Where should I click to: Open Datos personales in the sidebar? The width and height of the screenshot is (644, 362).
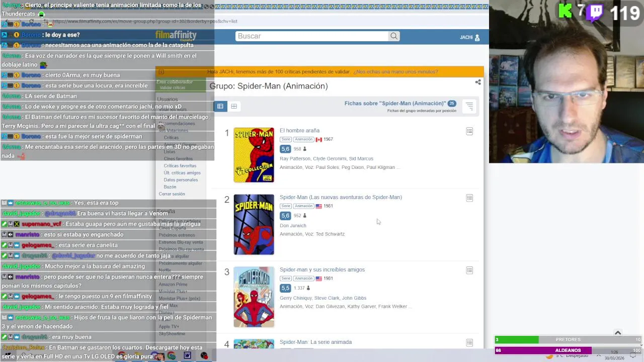181,180
